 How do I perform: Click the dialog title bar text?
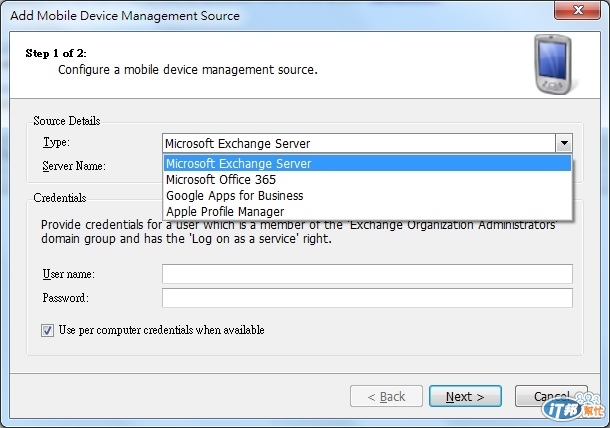point(125,14)
